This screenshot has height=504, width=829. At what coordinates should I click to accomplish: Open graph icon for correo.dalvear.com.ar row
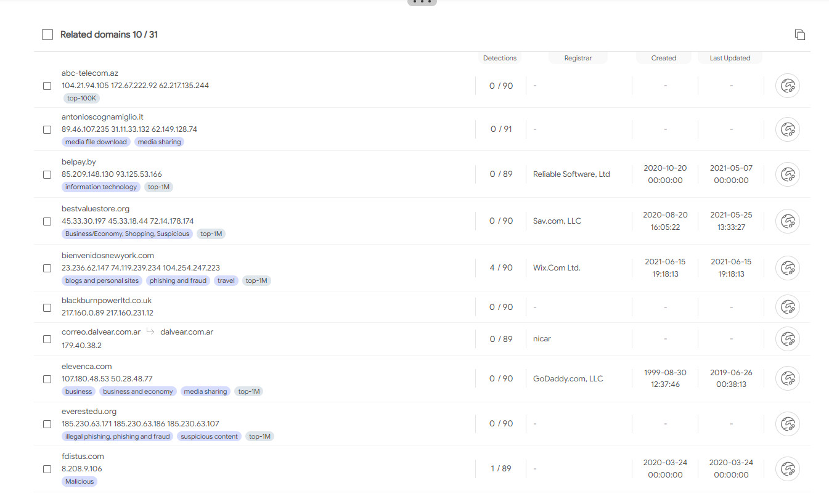[787, 339]
